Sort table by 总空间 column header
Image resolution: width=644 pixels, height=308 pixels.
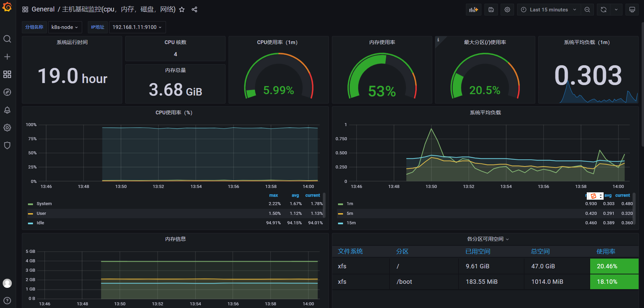pos(540,252)
